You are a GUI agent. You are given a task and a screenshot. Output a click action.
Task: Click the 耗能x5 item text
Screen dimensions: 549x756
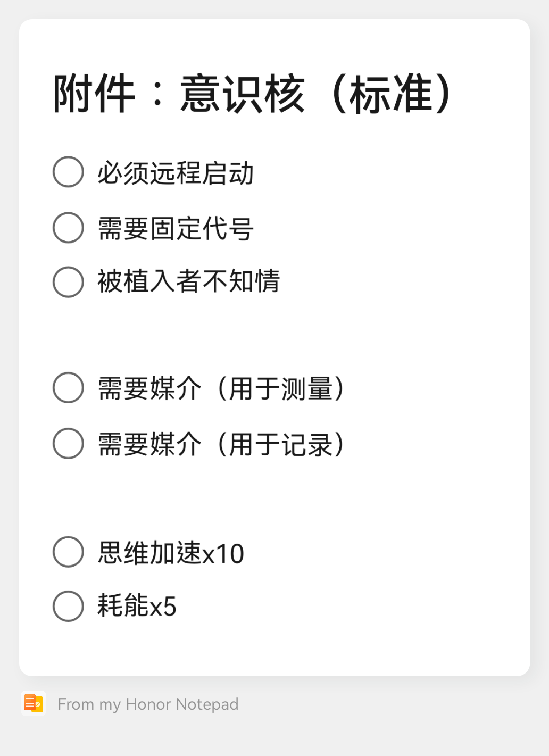(137, 606)
